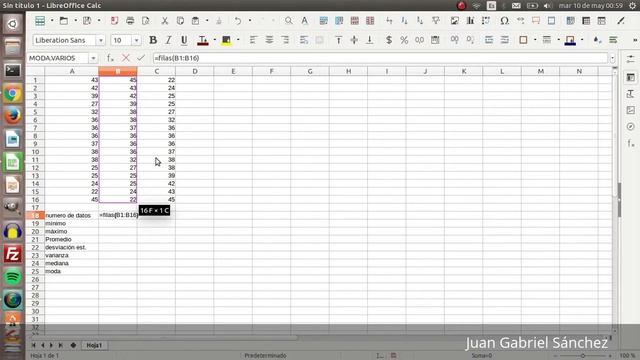The width and height of the screenshot is (640, 360).
Task: Open Sidebar Navigator panel
Action: [x=631, y=127]
